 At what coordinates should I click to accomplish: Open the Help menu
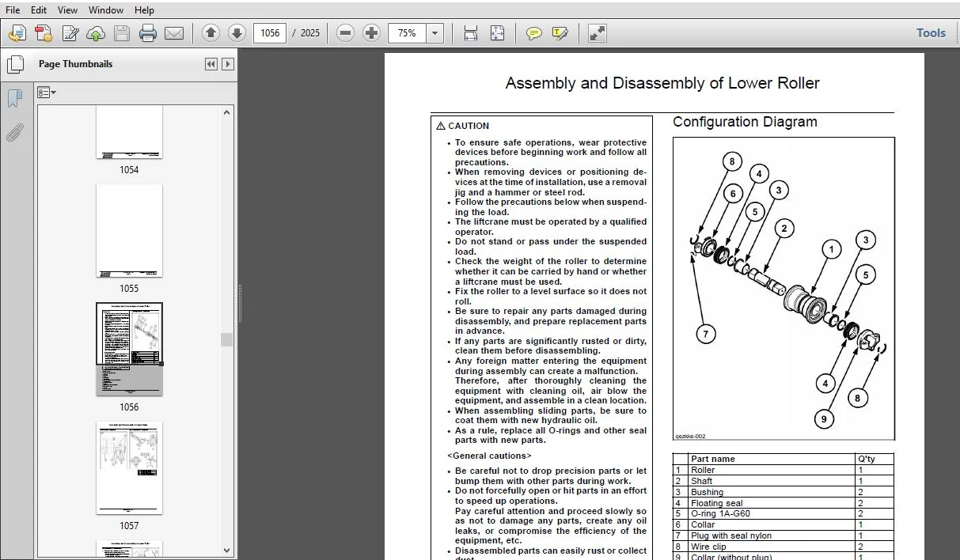point(144,10)
